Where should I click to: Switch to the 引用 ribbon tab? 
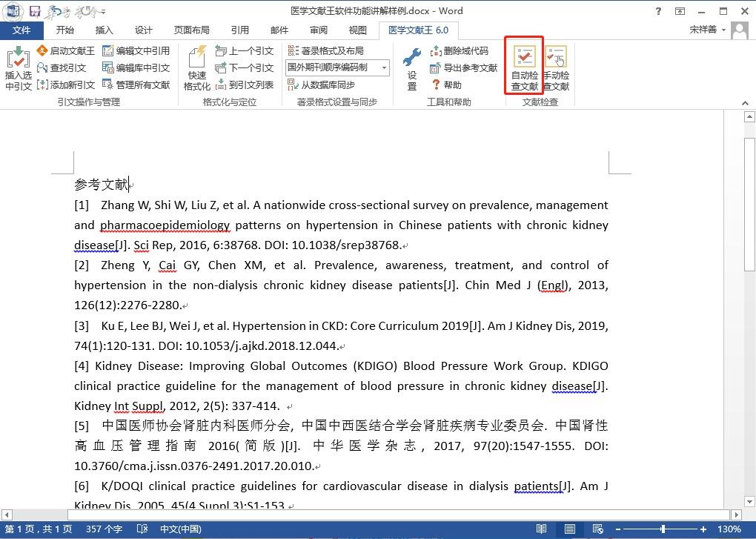[239, 30]
